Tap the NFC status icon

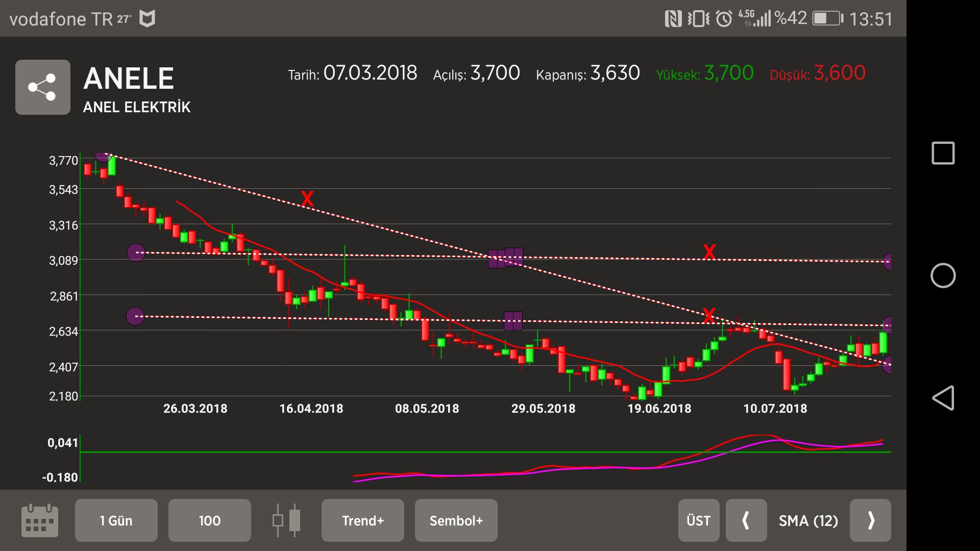coord(673,19)
